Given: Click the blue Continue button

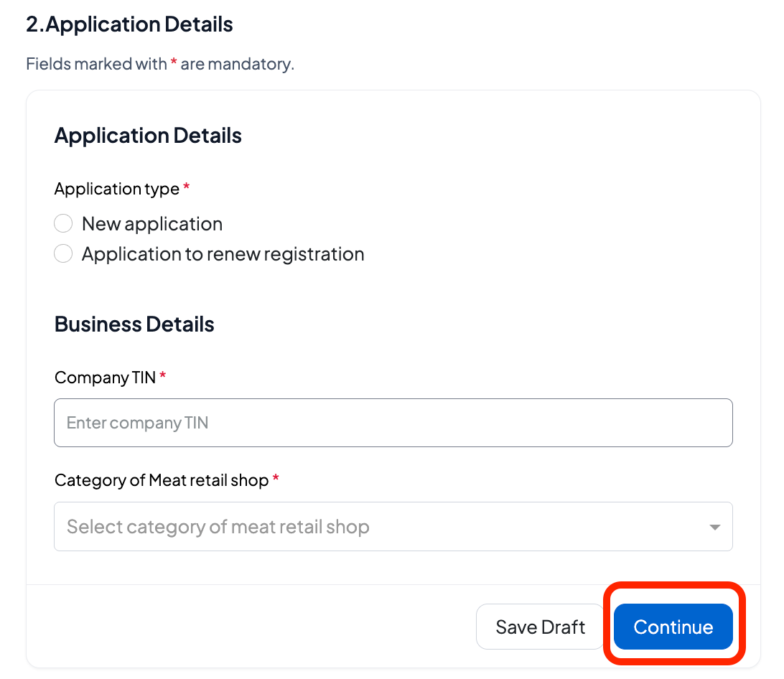Looking at the screenshot, I should pos(673,627).
